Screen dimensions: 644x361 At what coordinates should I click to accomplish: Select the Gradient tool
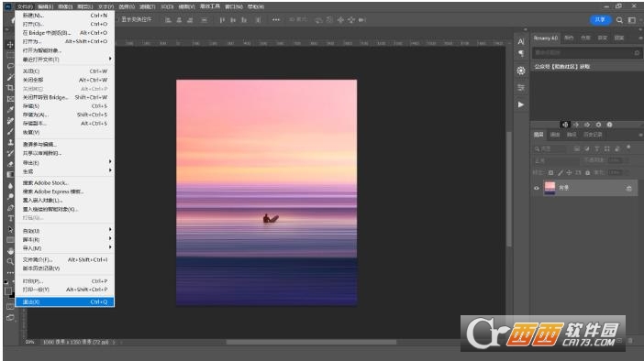point(10,175)
